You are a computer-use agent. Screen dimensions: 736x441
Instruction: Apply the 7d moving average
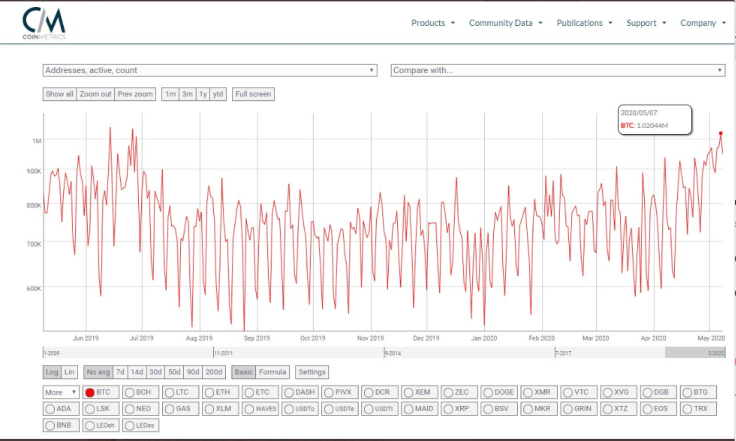(x=120, y=372)
